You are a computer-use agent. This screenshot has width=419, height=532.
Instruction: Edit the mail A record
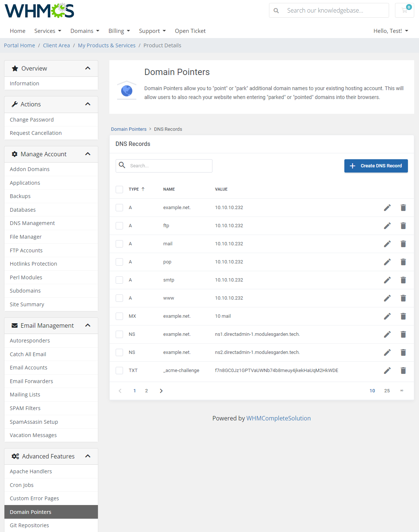387,244
